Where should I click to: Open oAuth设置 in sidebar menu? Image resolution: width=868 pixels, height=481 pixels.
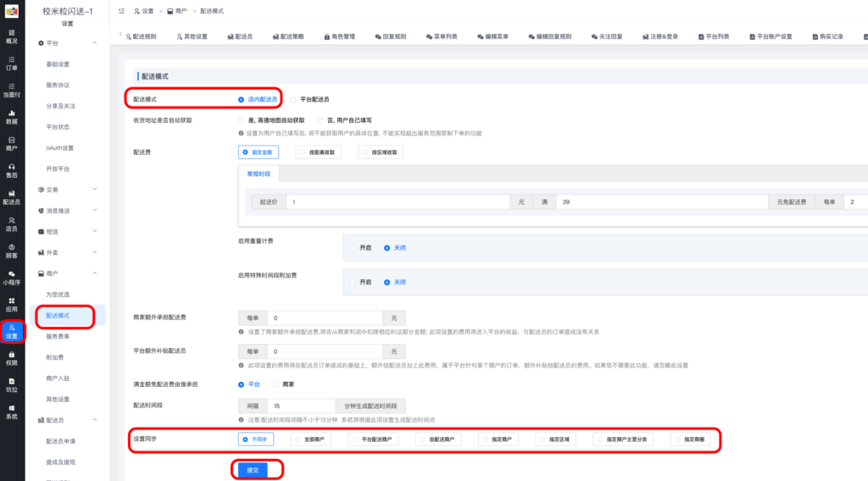tap(59, 148)
